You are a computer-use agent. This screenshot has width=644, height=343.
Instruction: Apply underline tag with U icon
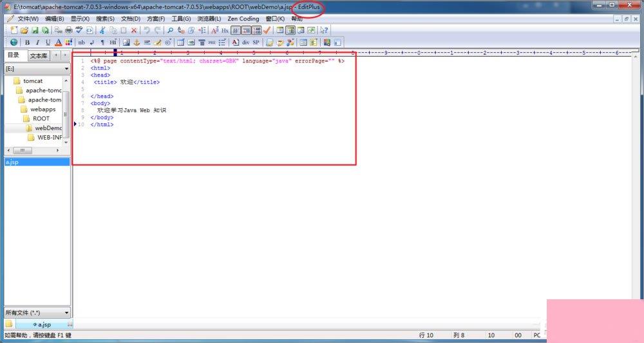point(48,42)
